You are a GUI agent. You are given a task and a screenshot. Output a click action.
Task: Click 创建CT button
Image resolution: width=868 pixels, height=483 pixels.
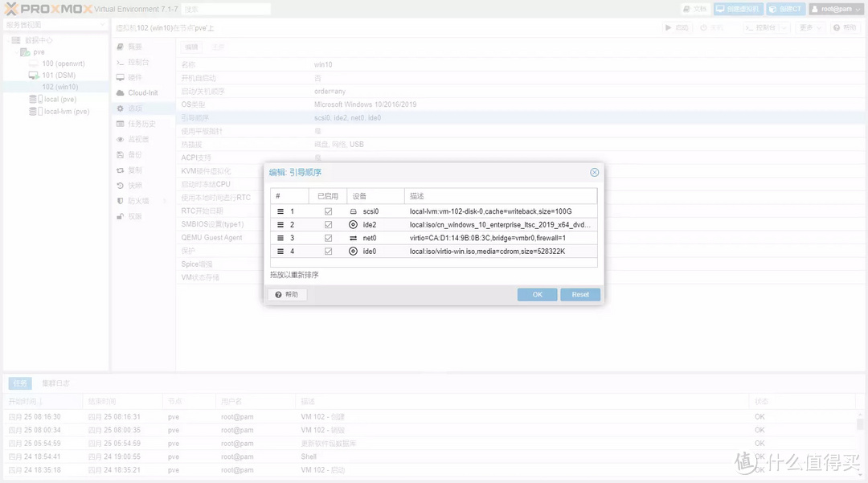point(785,9)
